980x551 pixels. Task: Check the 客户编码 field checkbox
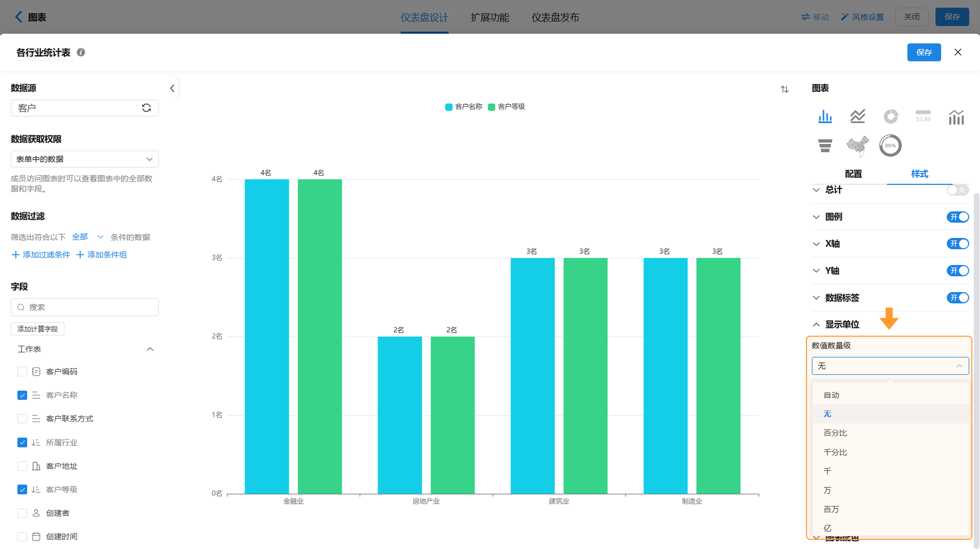[x=22, y=371]
